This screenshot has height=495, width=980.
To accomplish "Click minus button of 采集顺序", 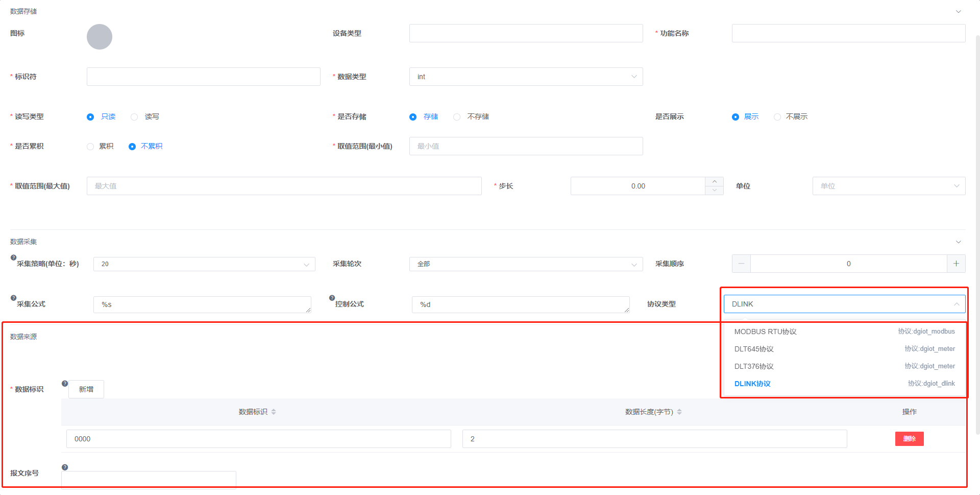I will 742,264.
